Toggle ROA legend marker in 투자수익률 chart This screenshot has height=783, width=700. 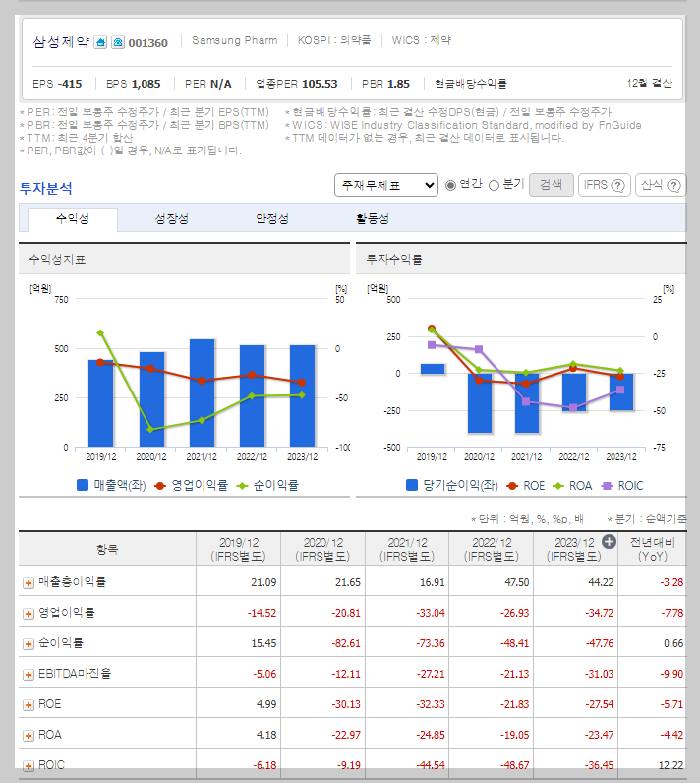(x=558, y=486)
